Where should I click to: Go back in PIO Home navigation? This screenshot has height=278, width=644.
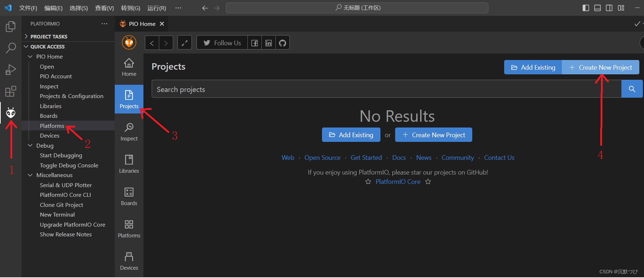click(x=152, y=43)
